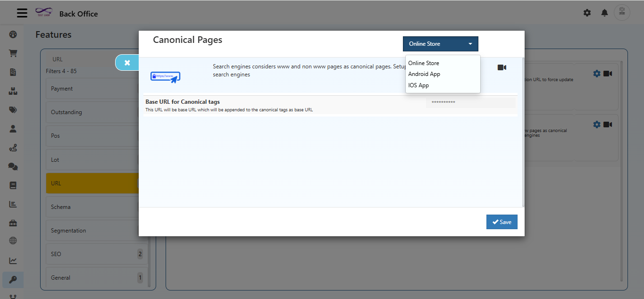Click the tag icon in the left sidebar
The width and height of the screenshot is (644, 299).
[13, 109]
